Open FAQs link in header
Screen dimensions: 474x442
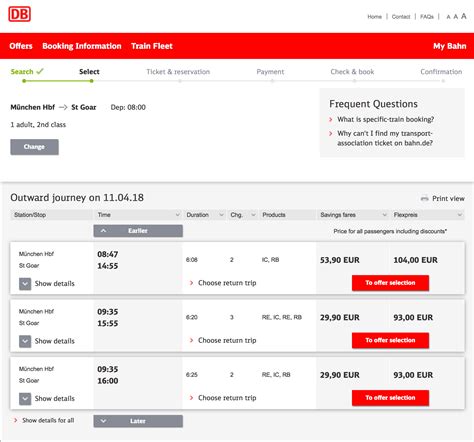click(427, 17)
